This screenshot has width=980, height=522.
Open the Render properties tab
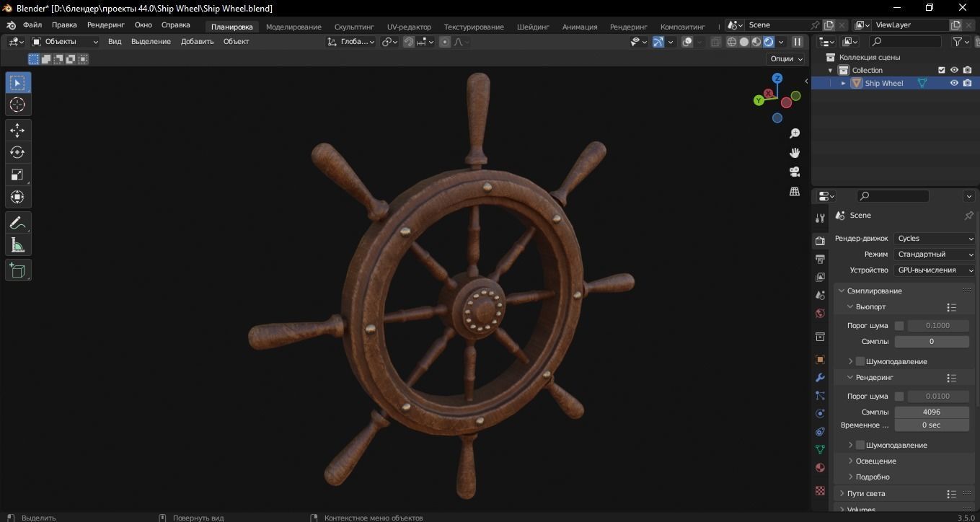pos(820,241)
